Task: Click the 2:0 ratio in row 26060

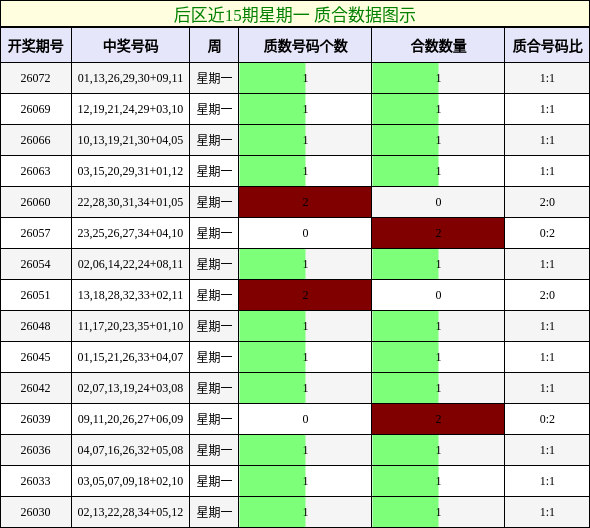Action: pos(547,202)
